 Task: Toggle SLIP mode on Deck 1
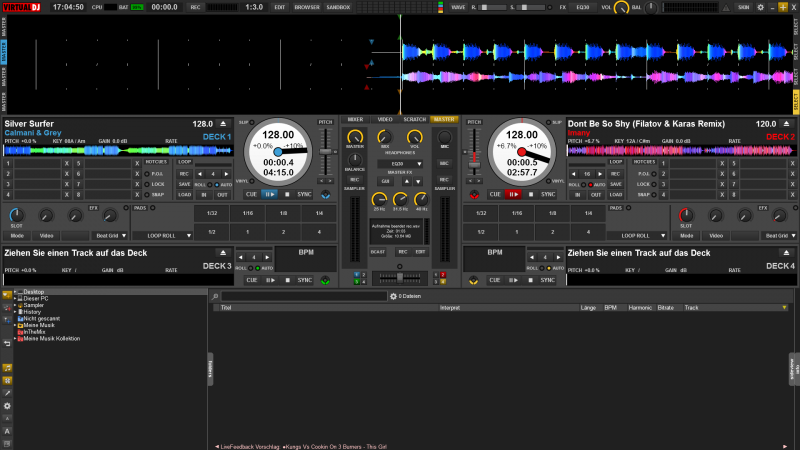(x=252, y=122)
